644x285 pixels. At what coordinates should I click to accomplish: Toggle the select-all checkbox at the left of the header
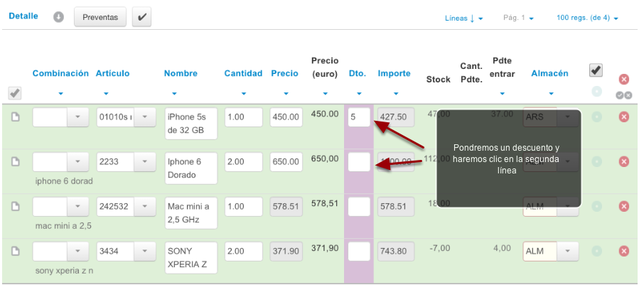coord(15,94)
